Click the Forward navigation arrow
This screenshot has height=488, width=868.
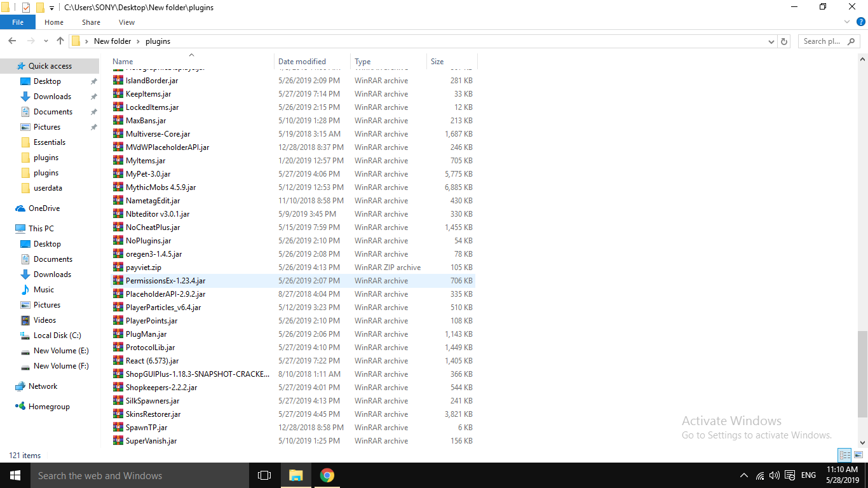pyautogui.click(x=31, y=41)
